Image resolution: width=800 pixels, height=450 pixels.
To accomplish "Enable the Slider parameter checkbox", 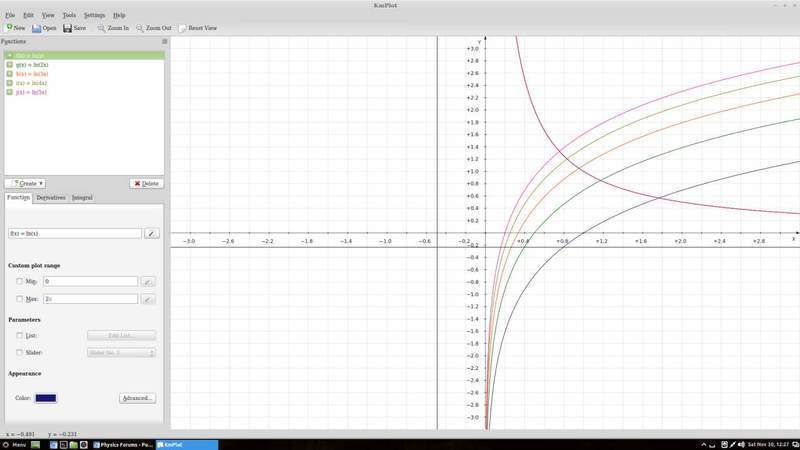I will tap(19, 352).
